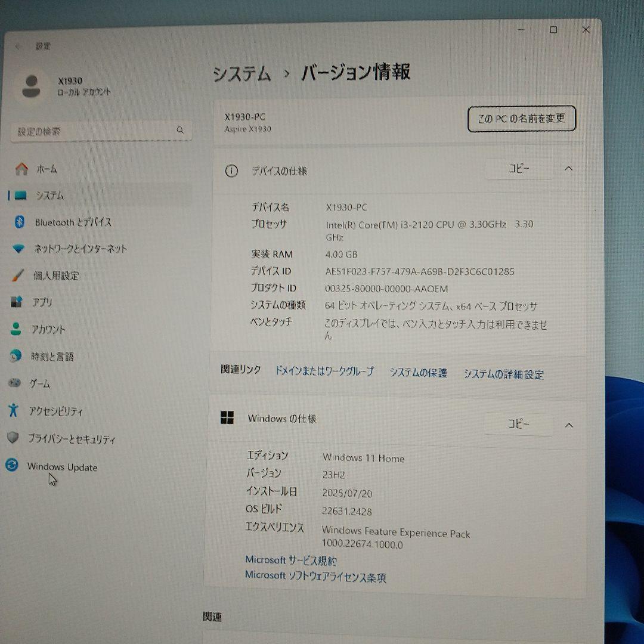Click コピー button for デバイスの仕様
The width and height of the screenshot is (644, 644).
(x=519, y=168)
